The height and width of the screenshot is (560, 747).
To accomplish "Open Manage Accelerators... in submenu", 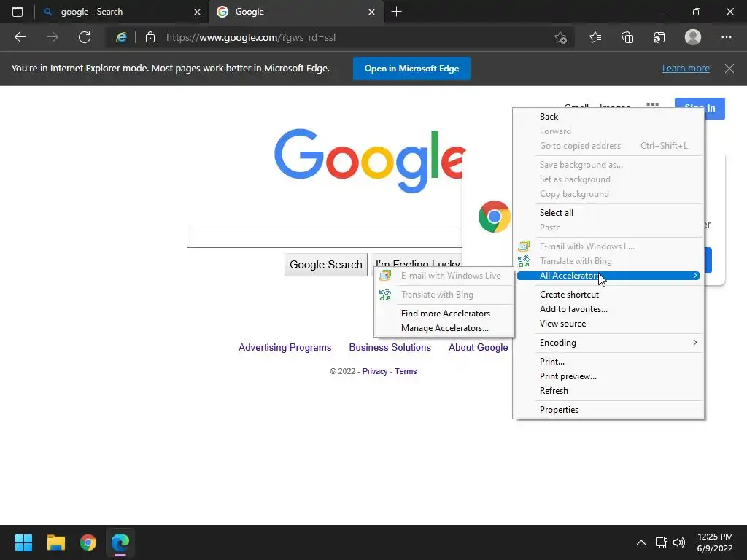I will point(444,328).
